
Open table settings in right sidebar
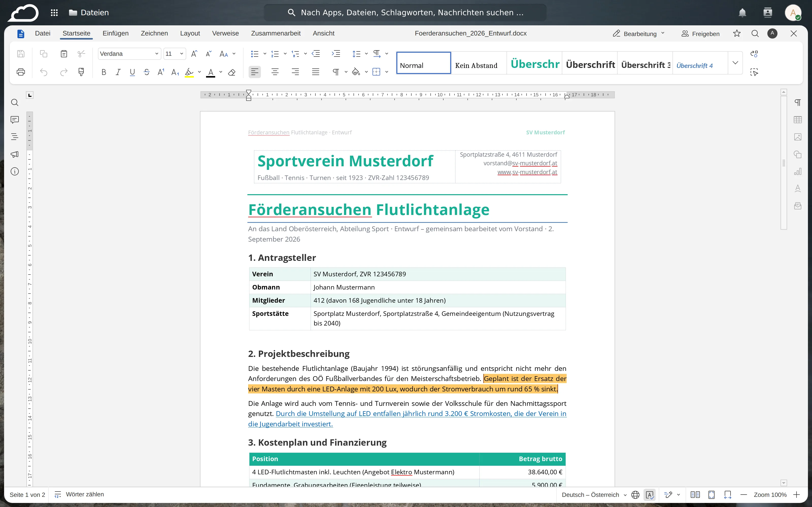click(798, 120)
